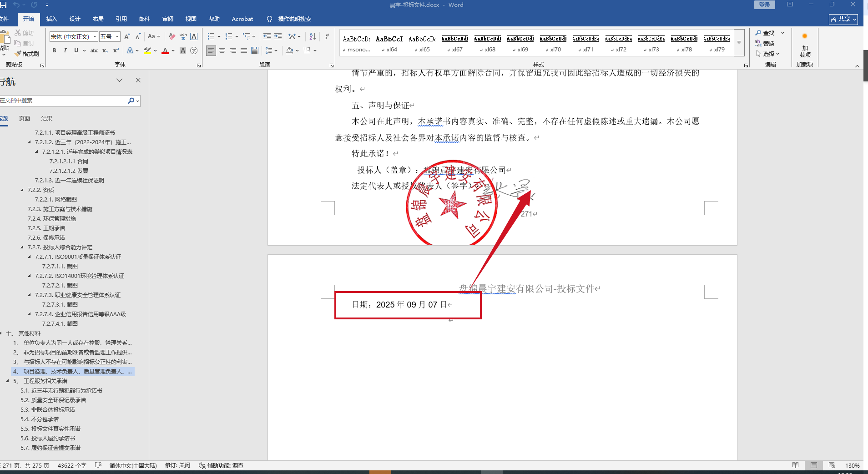
Task: Copy selection using the 复制 button
Action: [24, 43]
